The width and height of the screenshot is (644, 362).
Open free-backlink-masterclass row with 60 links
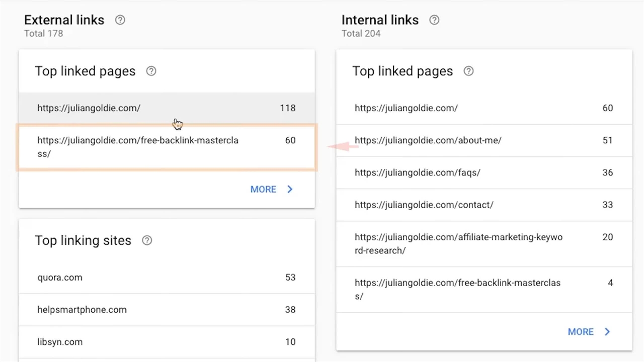tap(166, 147)
